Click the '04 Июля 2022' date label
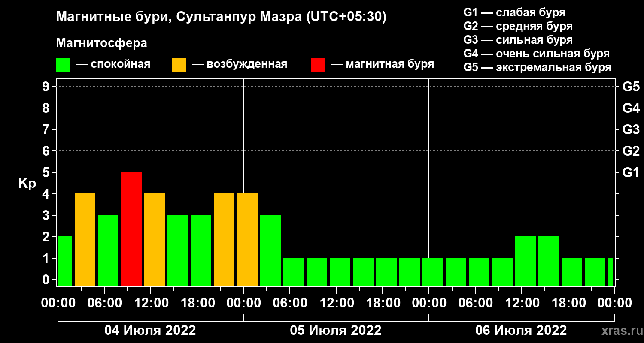644x343 pixels. click(x=150, y=331)
